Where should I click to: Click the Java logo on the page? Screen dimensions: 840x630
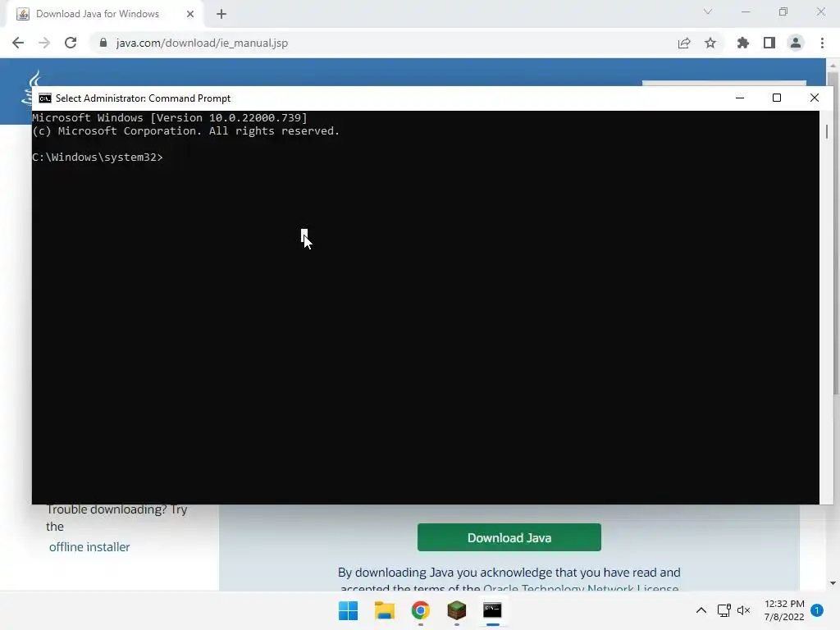pyautogui.click(x=30, y=87)
